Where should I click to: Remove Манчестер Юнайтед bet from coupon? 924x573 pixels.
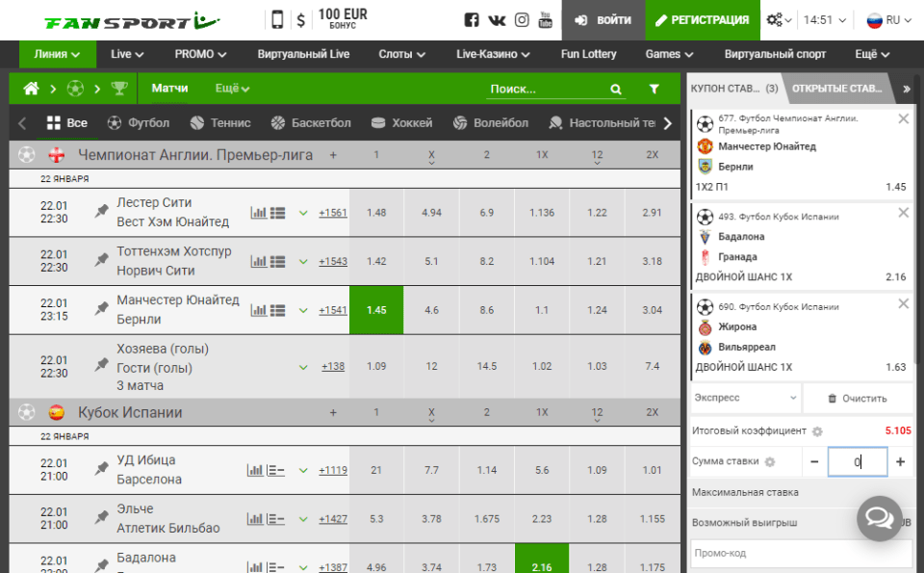click(x=904, y=119)
